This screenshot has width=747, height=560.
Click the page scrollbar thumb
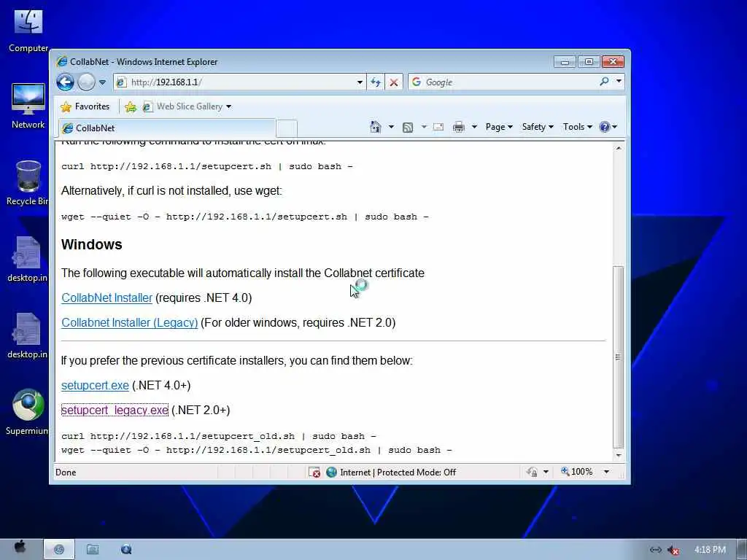pos(618,357)
